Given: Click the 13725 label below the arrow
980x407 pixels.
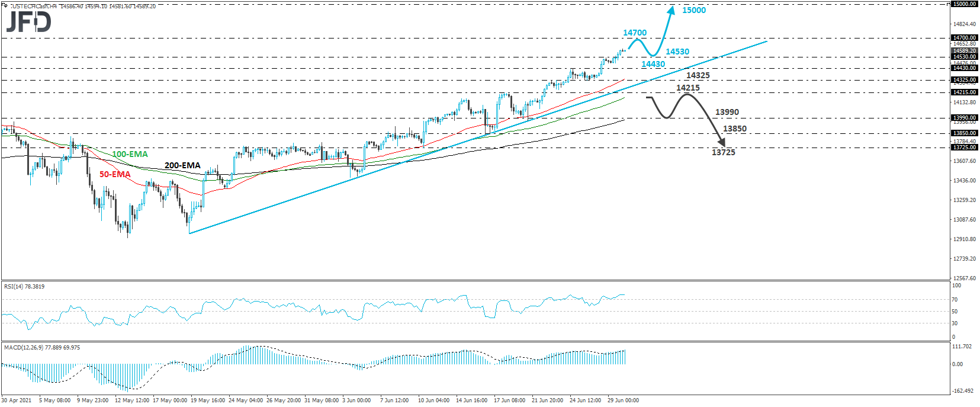Looking at the screenshot, I should 724,152.
